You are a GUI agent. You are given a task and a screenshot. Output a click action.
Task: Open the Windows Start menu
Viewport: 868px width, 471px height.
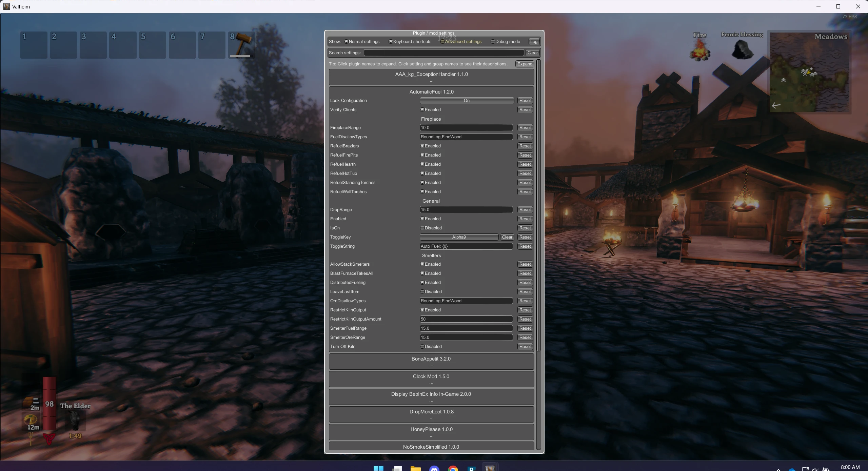tap(378, 468)
